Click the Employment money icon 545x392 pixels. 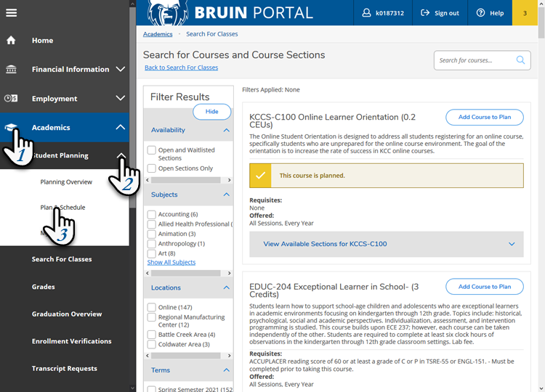[11, 98]
